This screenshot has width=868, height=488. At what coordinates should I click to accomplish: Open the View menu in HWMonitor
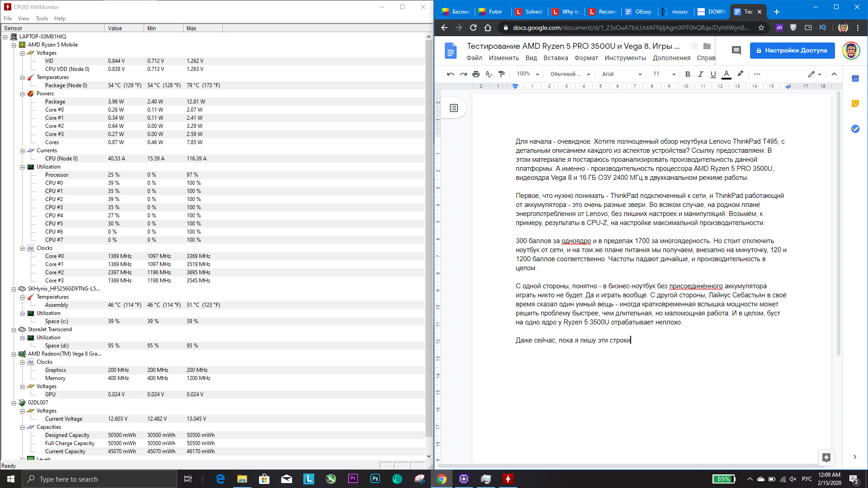click(x=24, y=19)
